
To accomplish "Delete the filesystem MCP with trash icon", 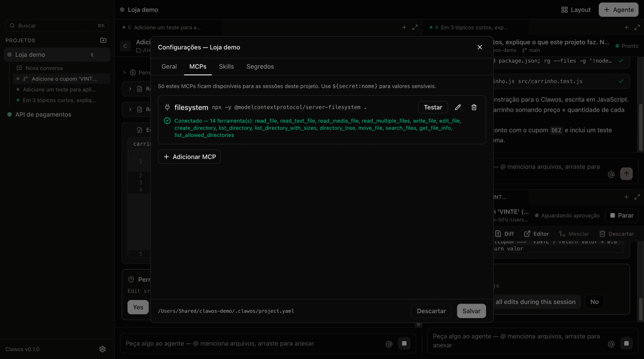I will tap(474, 107).
